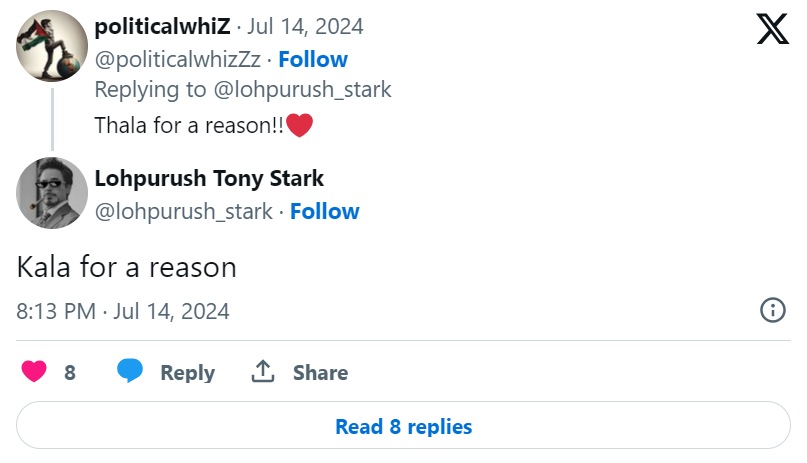The height and width of the screenshot is (463, 807).
Task: Click the Kala for a reason tweet text
Action: (x=126, y=267)
